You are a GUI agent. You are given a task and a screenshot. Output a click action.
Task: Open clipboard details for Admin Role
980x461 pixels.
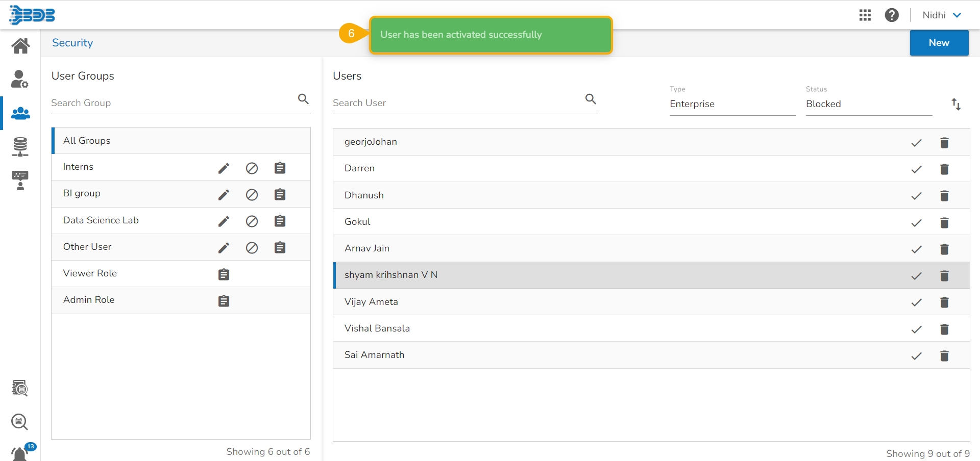tap(224, 301)
